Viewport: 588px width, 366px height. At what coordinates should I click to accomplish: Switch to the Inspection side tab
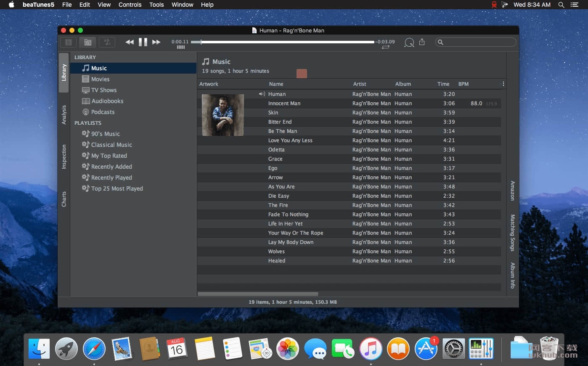64,157
